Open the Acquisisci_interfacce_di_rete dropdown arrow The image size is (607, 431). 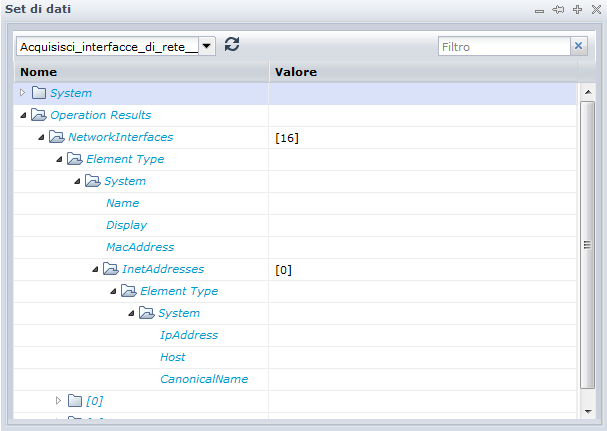pos(207,46)
